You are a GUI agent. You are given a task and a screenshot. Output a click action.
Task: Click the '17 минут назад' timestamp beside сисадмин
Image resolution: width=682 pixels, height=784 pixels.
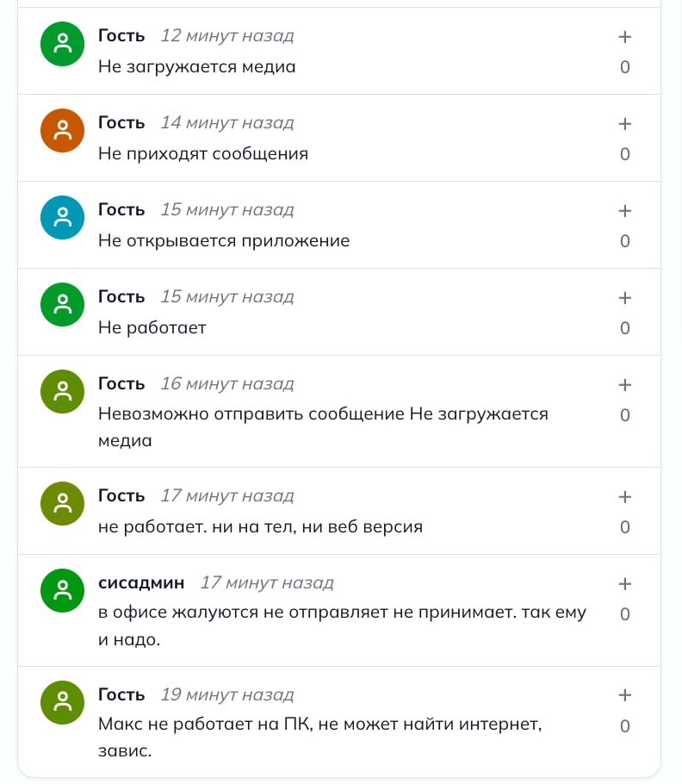(x=267, y=582)
